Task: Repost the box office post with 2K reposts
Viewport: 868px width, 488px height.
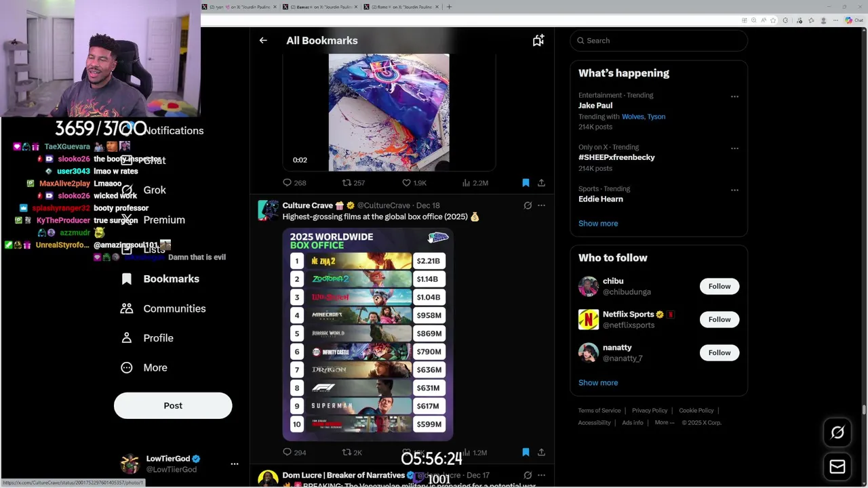Action: [x=352, y=452]
